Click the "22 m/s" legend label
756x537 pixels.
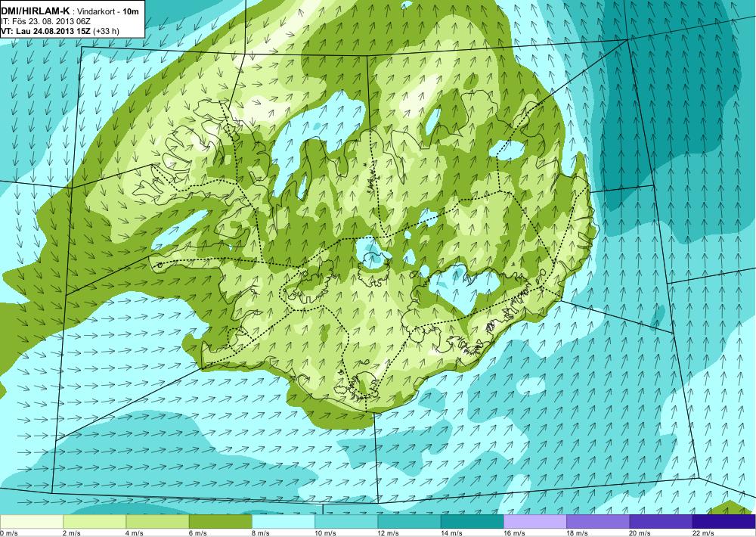[x=703, y=533]
